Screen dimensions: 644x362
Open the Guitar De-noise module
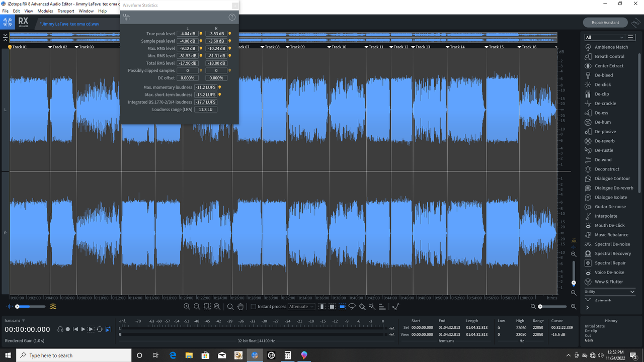[x=605, y=207]
